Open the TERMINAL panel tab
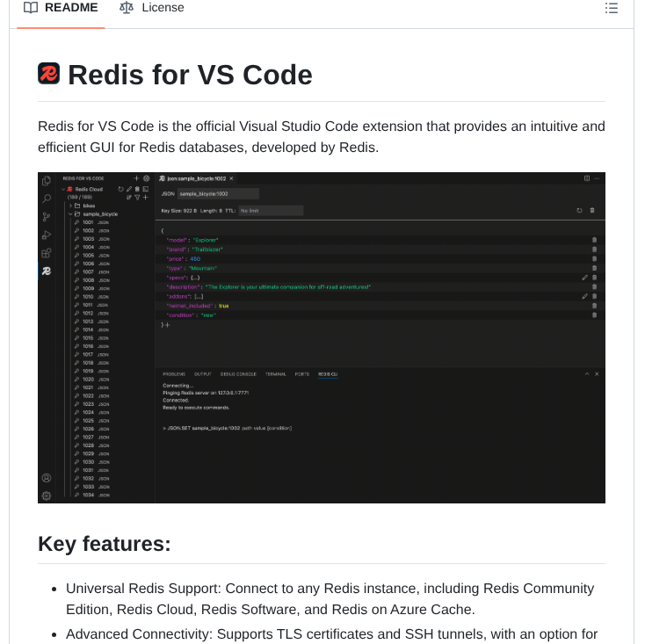 pyautogui.click(x=276, y=374)
